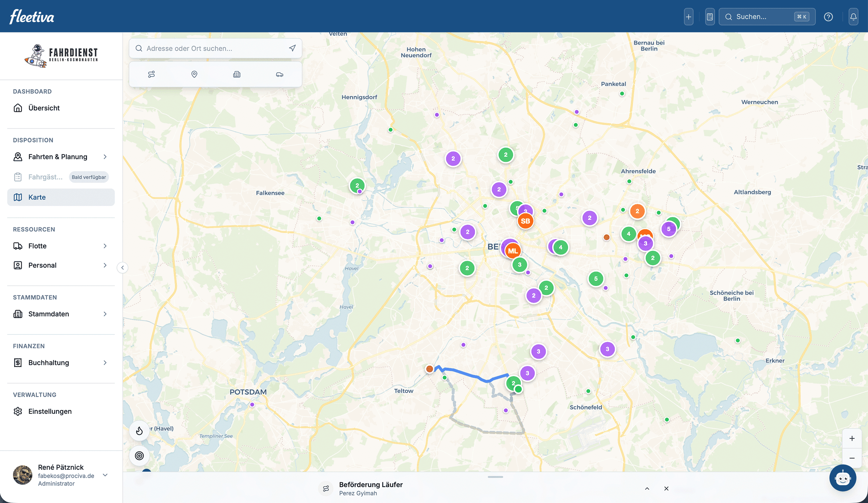
Task: Open the heatmap icon on the map
Action: pyautogui.click(x=140, y=430)
